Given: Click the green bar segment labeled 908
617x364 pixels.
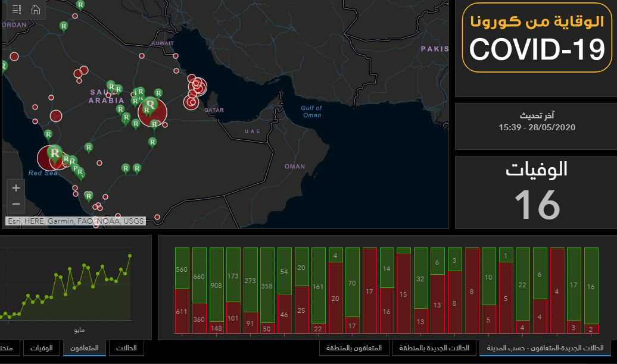Looking at the screenshot, I should click(x=216, y=284).
